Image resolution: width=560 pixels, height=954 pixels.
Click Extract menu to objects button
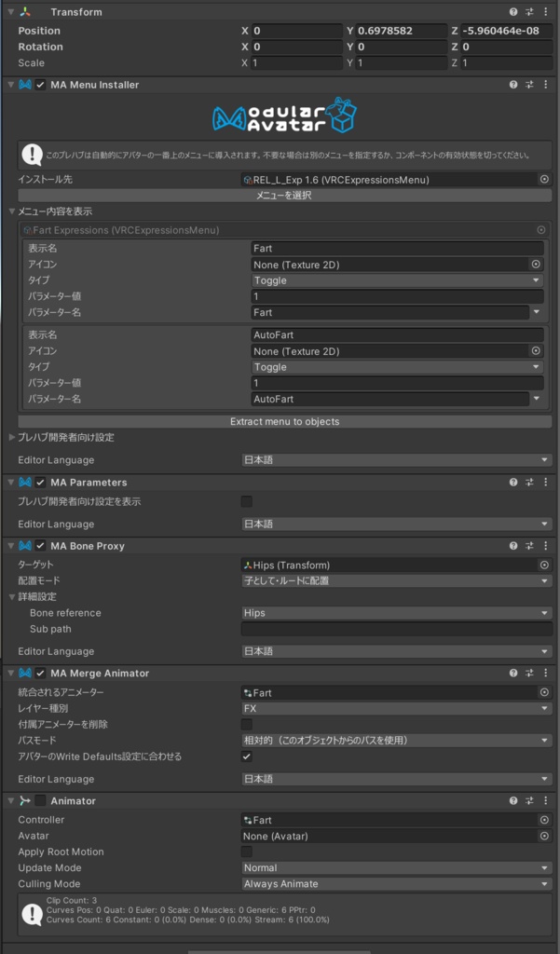283,422
